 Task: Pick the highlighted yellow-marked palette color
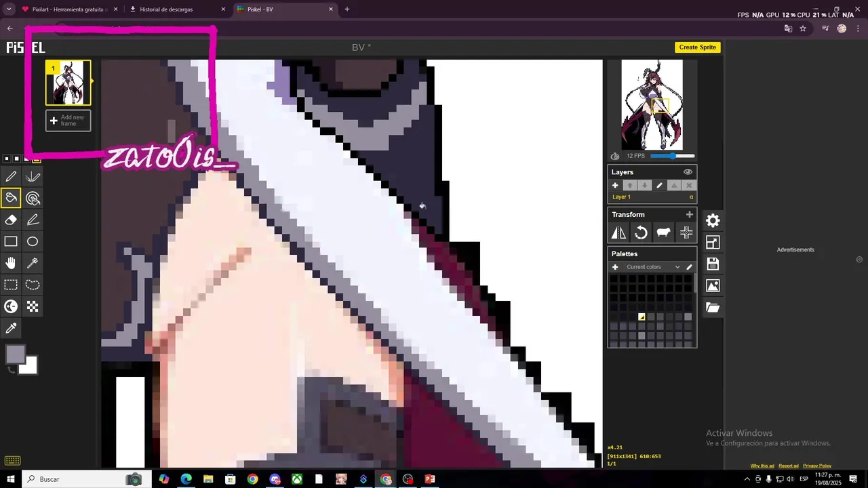click(x=642, y=317)
